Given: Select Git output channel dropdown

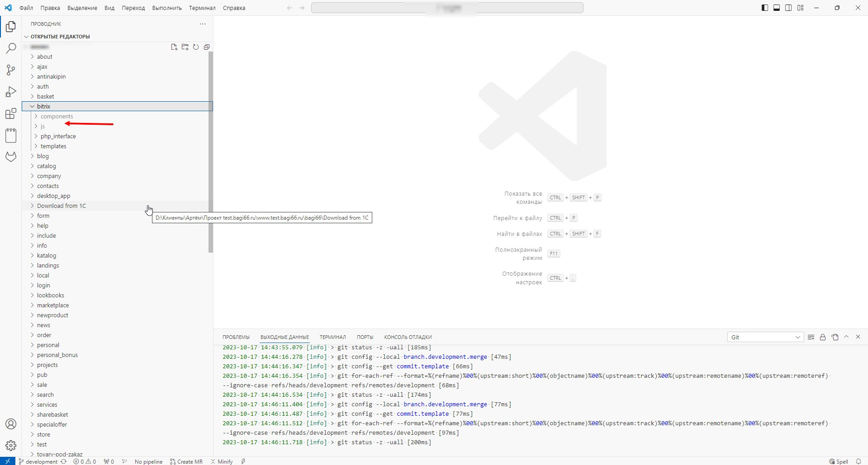Looking at the screenshot, I should tap(765, 337).
